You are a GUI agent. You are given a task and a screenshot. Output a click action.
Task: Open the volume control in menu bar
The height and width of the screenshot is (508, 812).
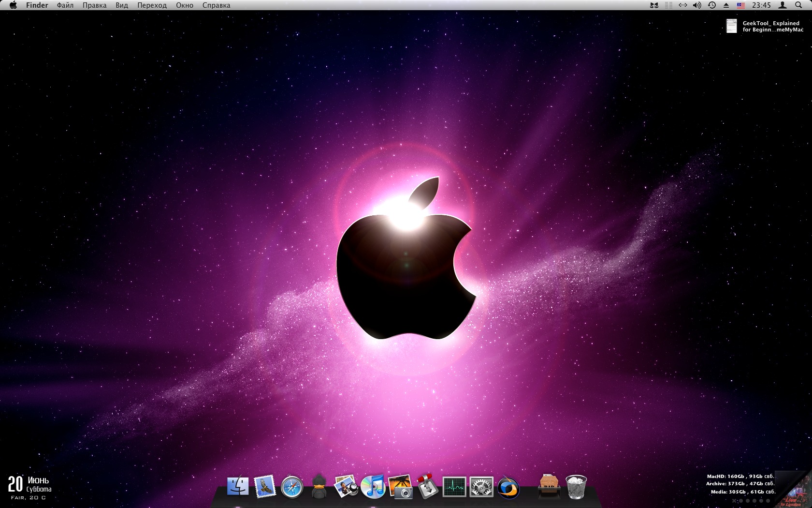(697, 5)
